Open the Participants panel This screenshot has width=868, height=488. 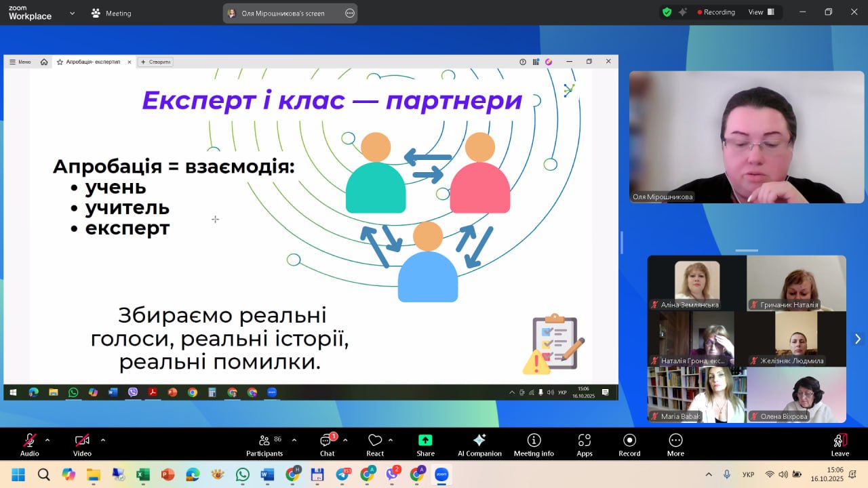(264, 445)
